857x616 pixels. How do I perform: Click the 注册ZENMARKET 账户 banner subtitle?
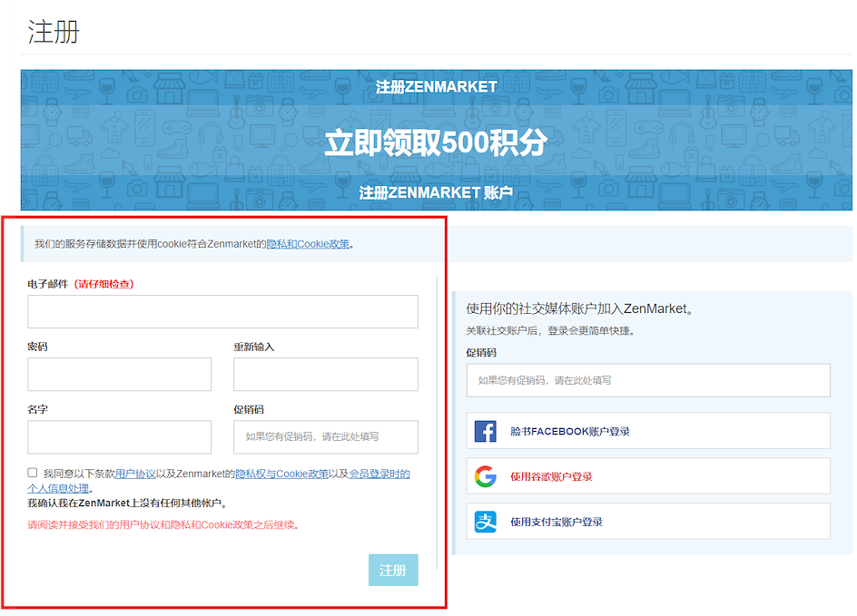pos(436,192)
